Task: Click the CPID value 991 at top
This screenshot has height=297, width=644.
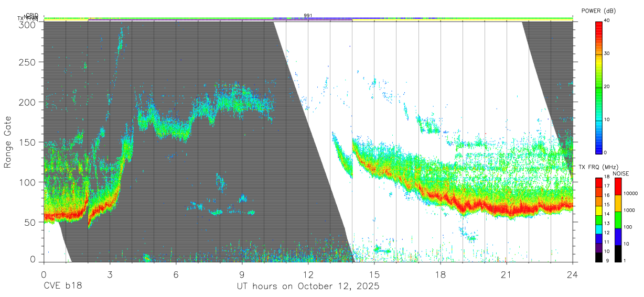Action: click(308, 16)
